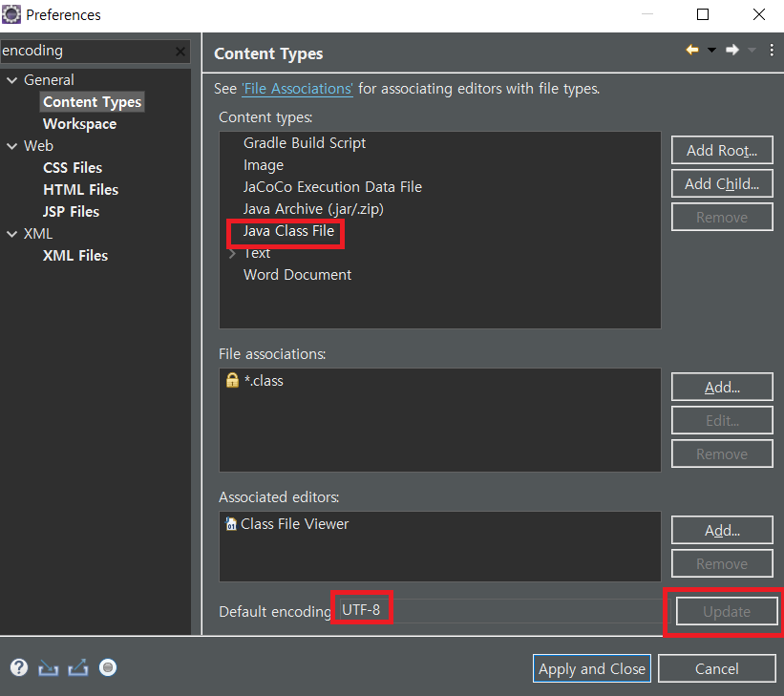
Task: Click the round record/oomph icon
Action: [108, 667]
